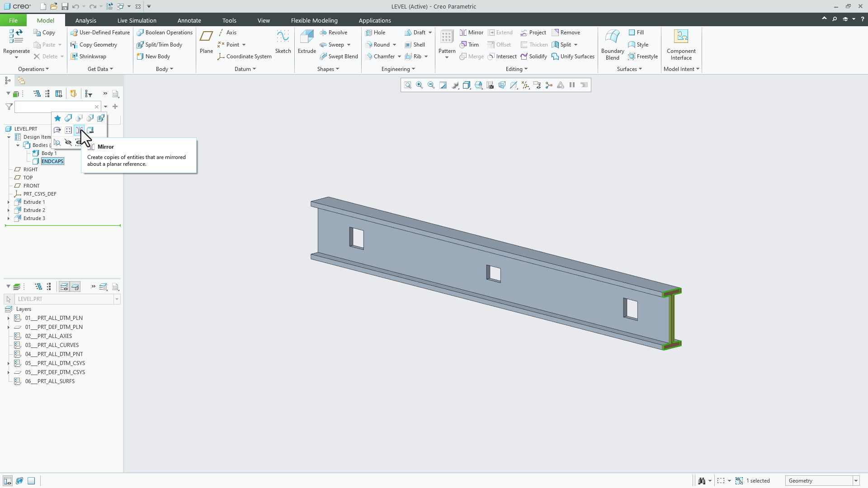Screen dimensions: 868x488
Task: Toggle the Pause Simulation button
Action: (x=572, y=85)
